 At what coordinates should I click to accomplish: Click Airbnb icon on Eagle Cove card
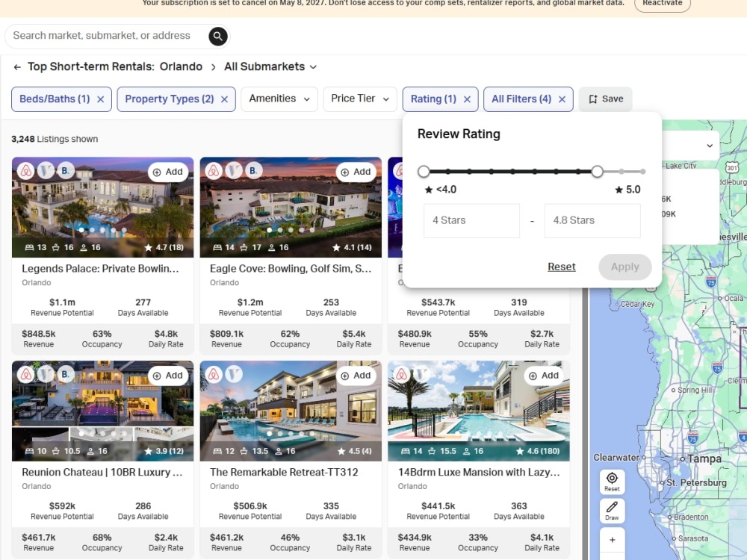[x=214, y=170]
